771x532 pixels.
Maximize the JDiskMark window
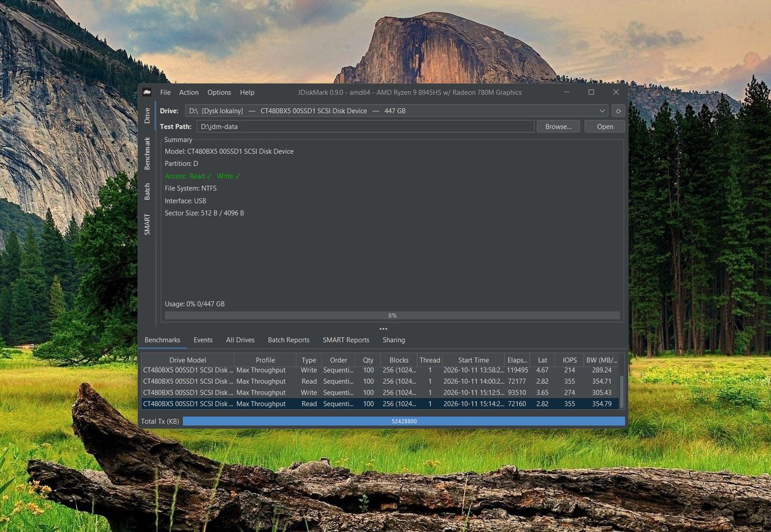point(591,92)
